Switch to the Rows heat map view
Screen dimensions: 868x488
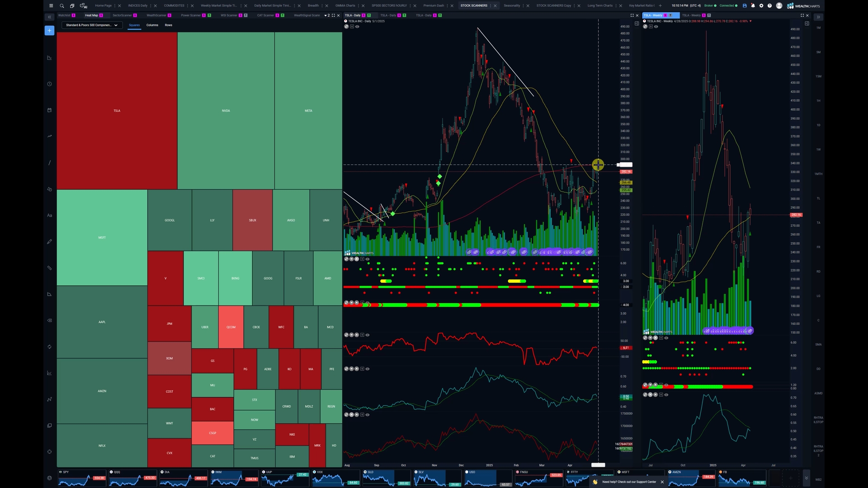point(169,25)
